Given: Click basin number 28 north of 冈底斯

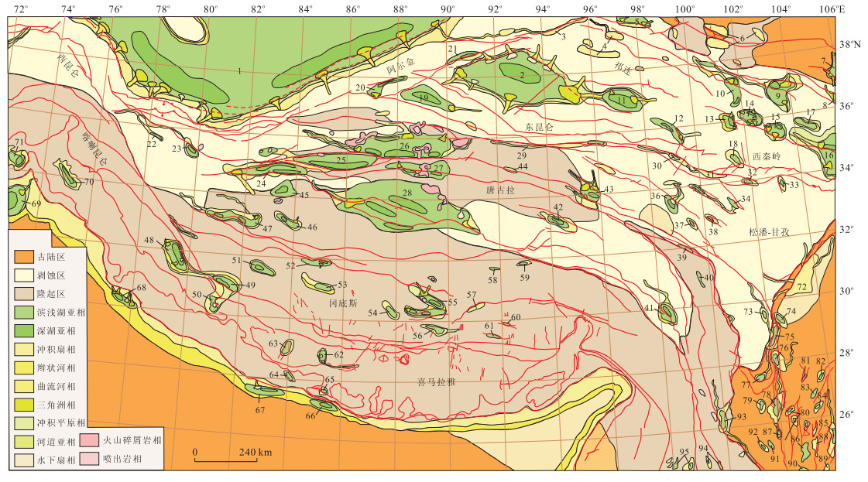Looking at the screenshot, I should [x=407, y=193].
